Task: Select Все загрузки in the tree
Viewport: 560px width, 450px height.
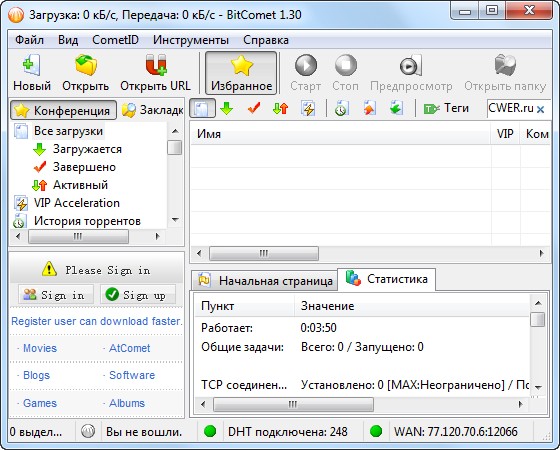Action: [68, 131]
